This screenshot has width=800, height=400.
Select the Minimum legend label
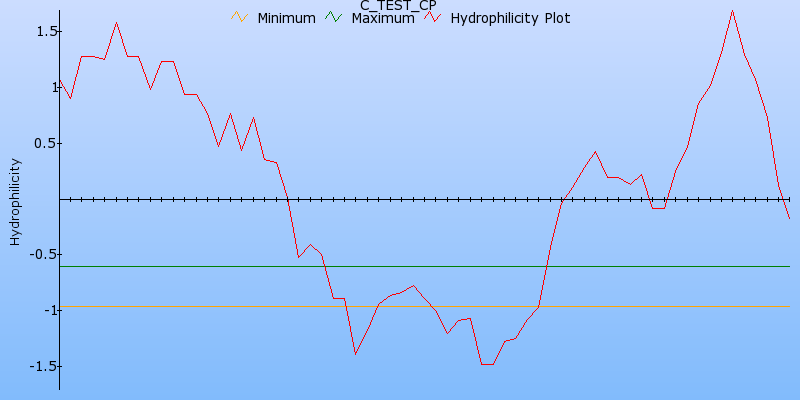(x=286, y=18)
